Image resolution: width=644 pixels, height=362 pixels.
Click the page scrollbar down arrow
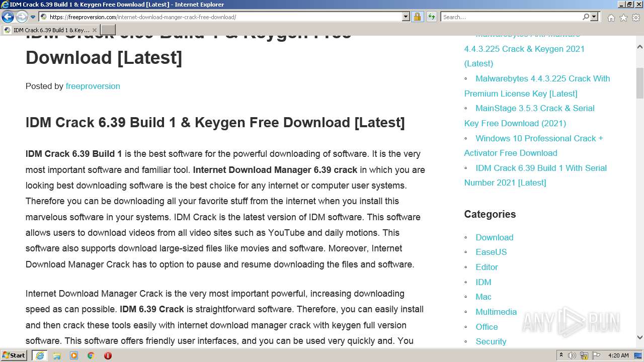639,338
